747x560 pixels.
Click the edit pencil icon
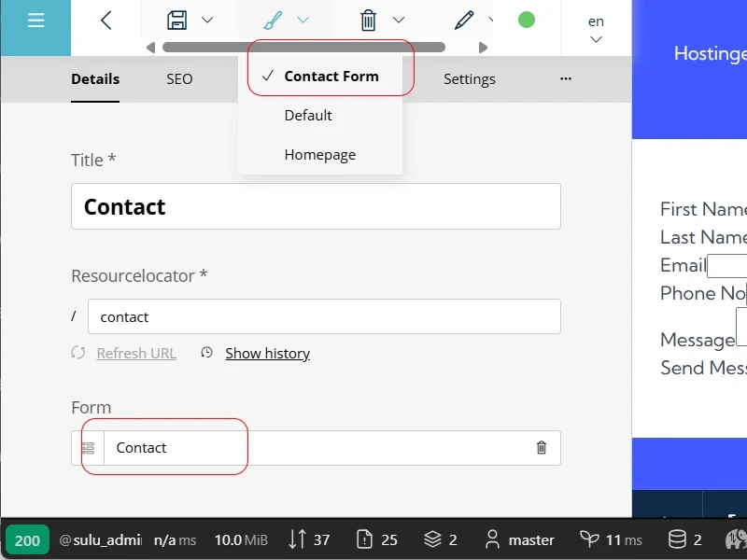click(x=463, y=21)
